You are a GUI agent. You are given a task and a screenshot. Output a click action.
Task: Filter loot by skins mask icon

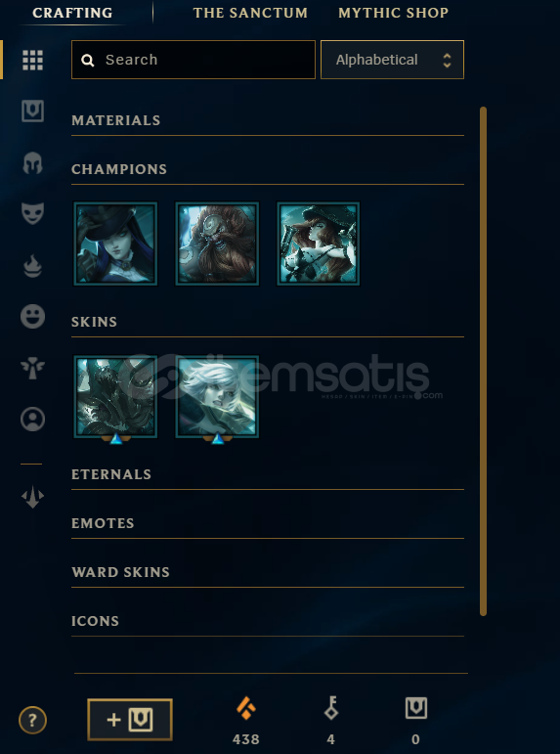32,213
